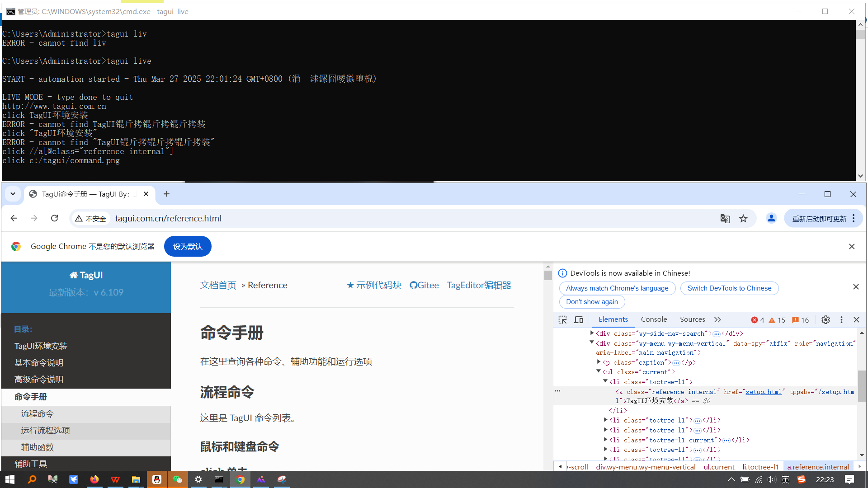This screenshot has height=488, width=868.
Task: Click the page vertical scrollbar thumb
Action: [548, 275]
